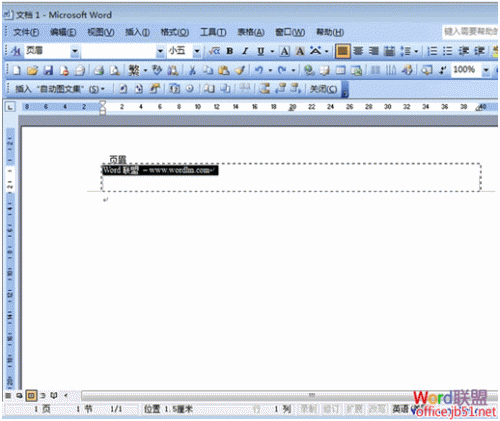
Task: Toggle Underline formatting
Action: click(261, 51)
